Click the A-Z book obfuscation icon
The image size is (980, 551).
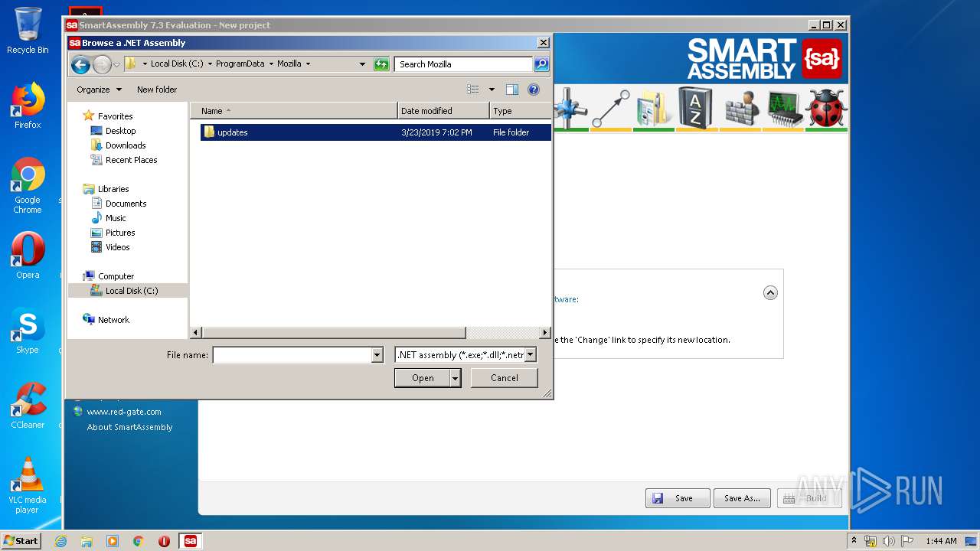point(695,108)
